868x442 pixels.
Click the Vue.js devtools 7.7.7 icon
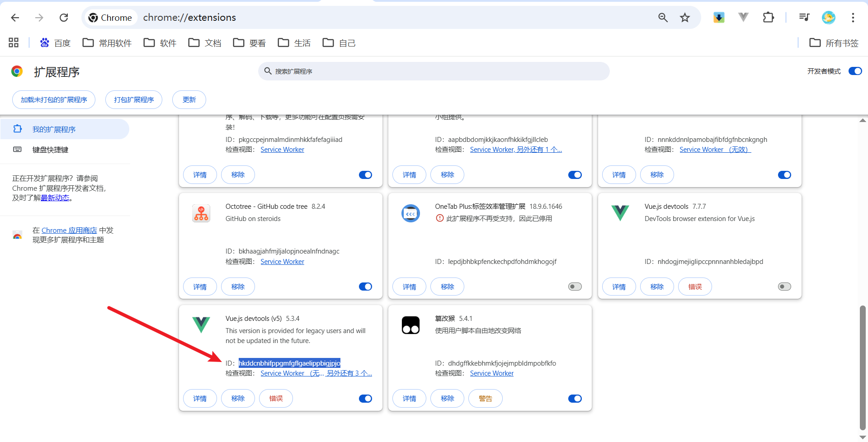pyautogui.click(x=620, y=213)
